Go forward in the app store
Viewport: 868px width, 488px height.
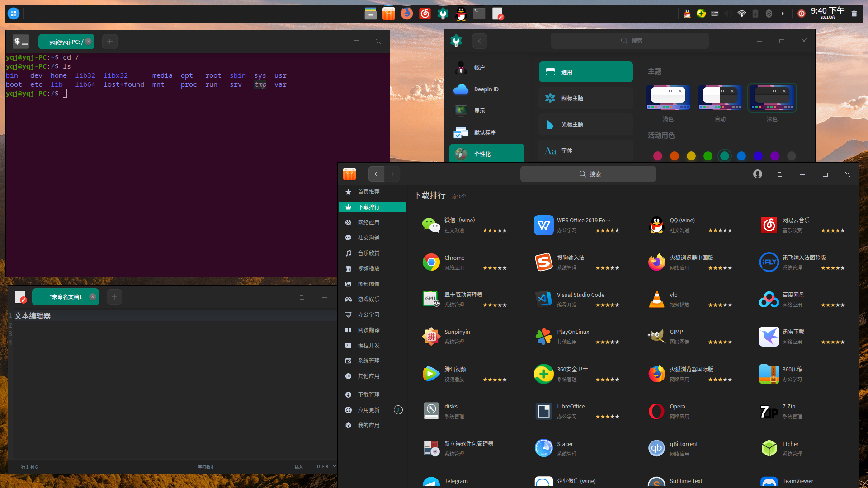click(392, 174)
